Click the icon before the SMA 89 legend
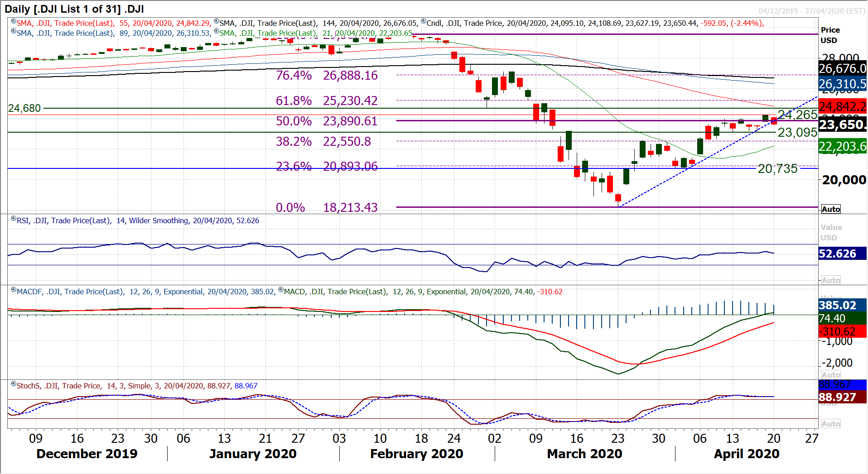 coord(14,31)
